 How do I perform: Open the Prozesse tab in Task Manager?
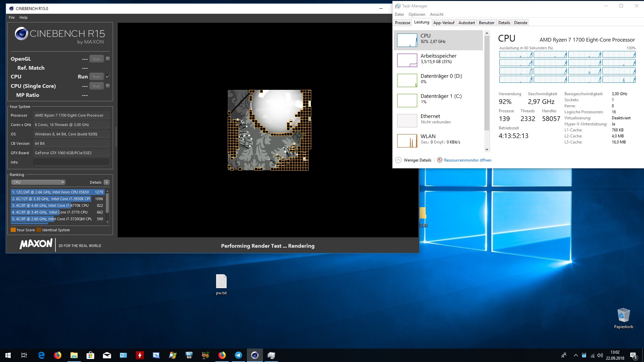pos(402,22)
